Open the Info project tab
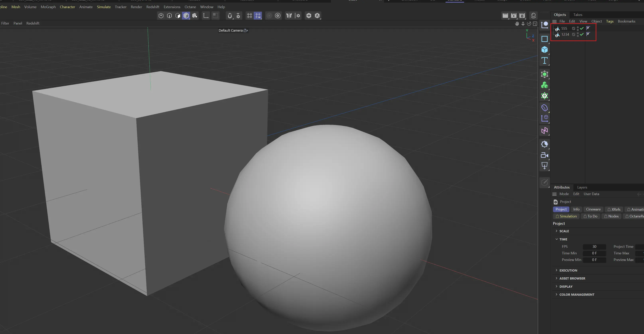644x334 pixels. [576, 209]
